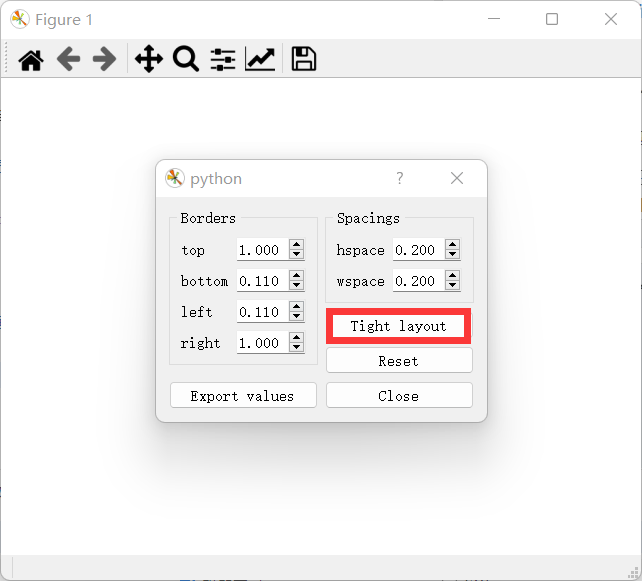Click the Export values button
This screenshot has width=642, height=581.
[x=243, y=396]
